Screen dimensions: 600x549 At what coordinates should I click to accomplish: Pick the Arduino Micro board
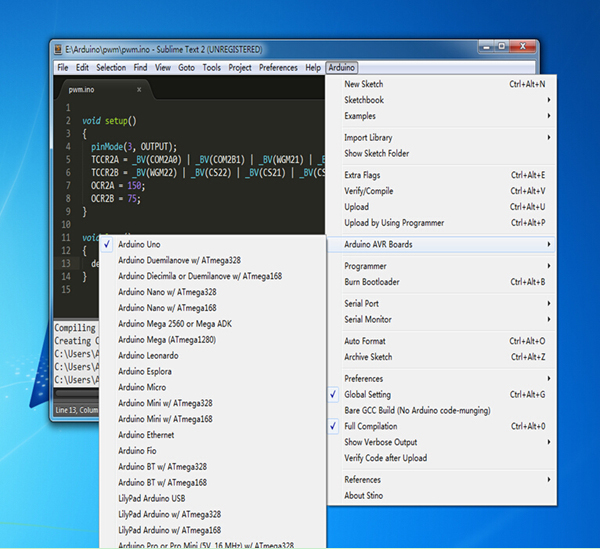point(213,387)
